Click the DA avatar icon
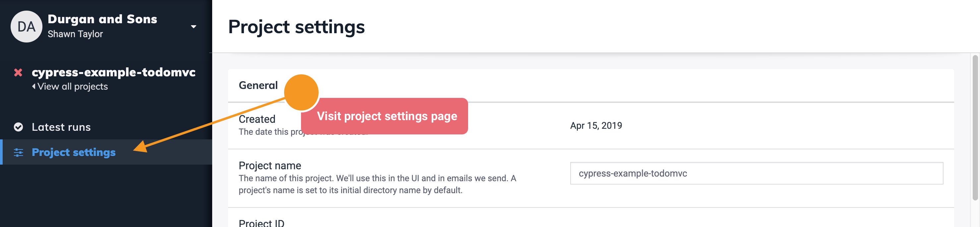 click(x=26, y=26)
